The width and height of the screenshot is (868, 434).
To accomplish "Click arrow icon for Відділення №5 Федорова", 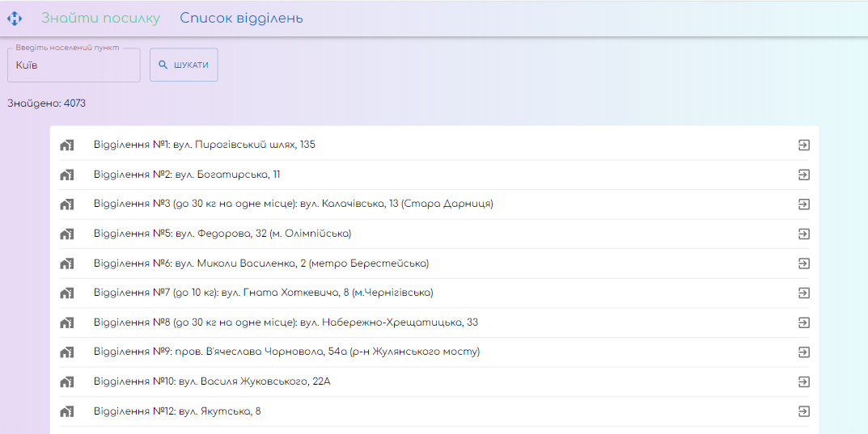I will pos(803,234).
